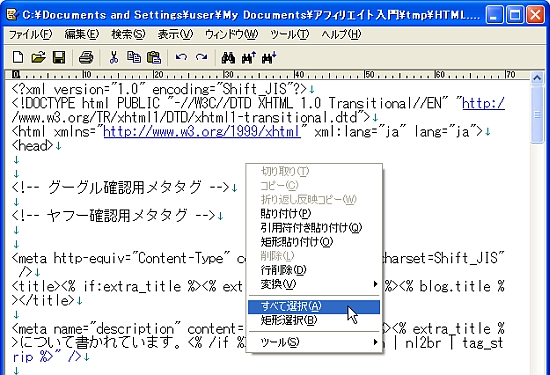Open a file with the folder icon
The image size is (550, 375).
tap(38, 57)
